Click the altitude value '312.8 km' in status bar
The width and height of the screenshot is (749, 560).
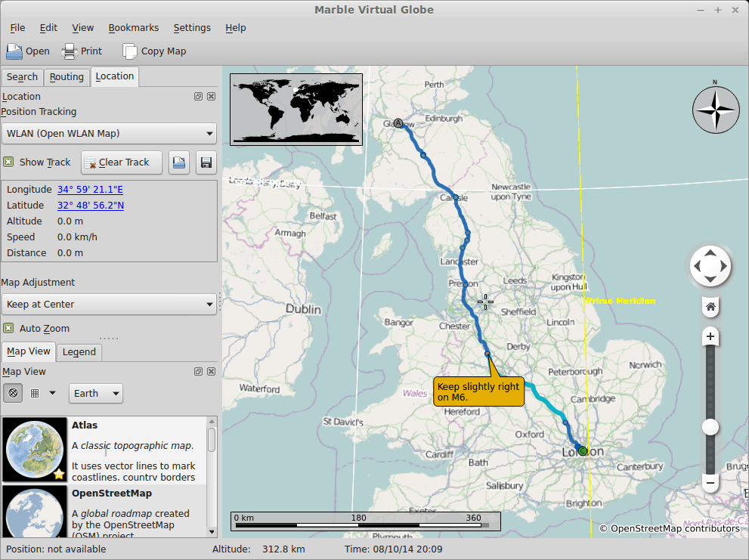(x=283, y=549)
